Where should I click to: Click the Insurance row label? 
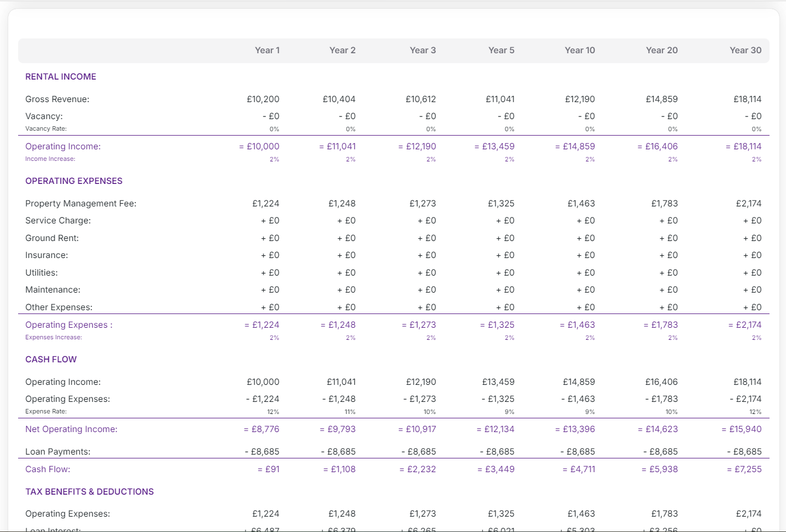pyautogui.click(x=47, y=255)
